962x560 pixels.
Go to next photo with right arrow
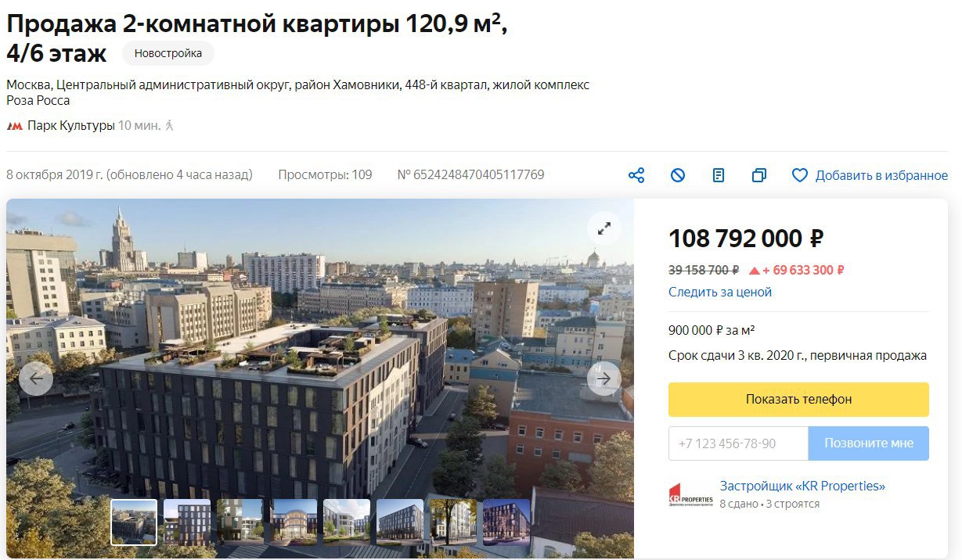(x=604, y=379)
